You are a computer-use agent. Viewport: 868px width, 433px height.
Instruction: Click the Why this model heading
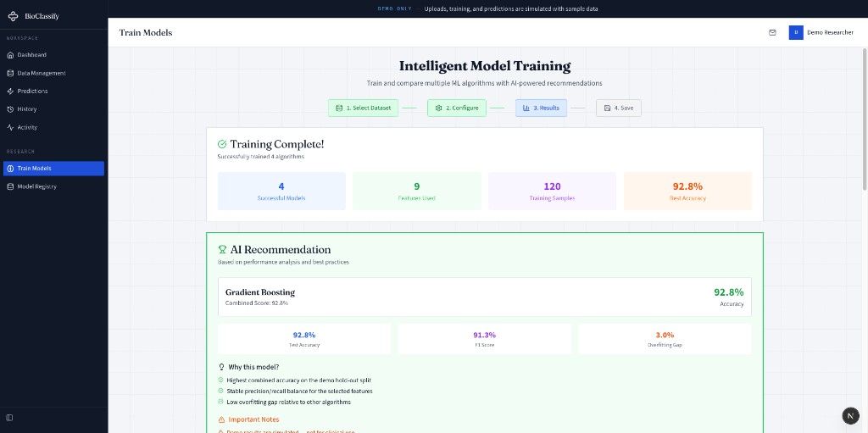tap(253, 367)
